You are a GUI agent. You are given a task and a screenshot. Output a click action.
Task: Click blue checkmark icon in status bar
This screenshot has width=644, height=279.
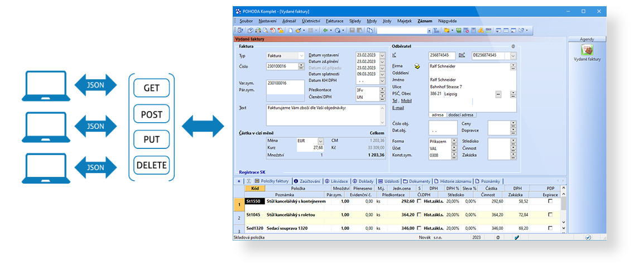[517, 238]
